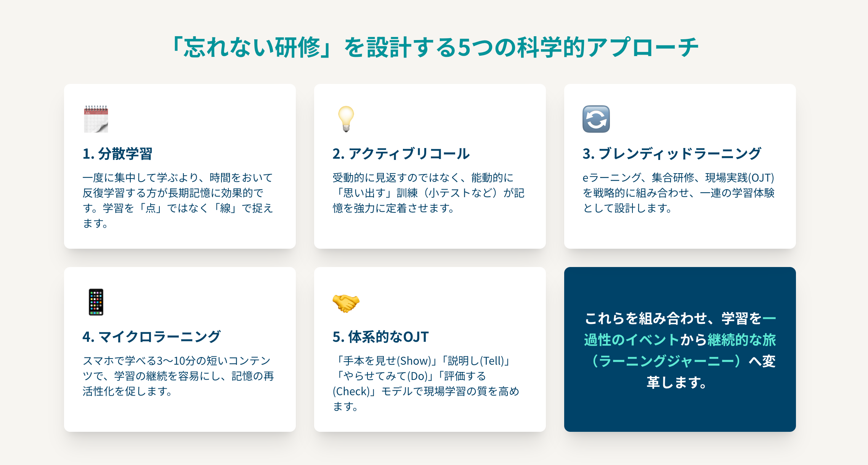The width and height of the screenshot is (868, 465).
Task: Click the main title 「忘れない研修」を設計する
Action: [x=434, y=48]
